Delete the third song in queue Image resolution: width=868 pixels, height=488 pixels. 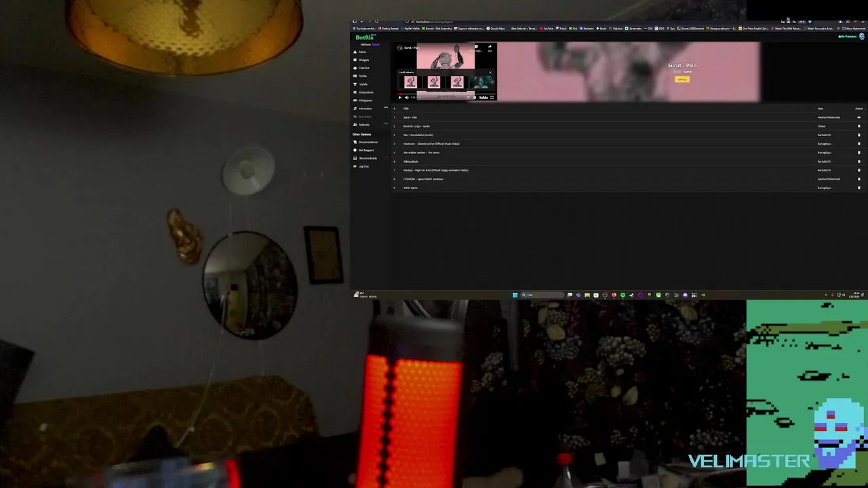(x=859, y=135)
